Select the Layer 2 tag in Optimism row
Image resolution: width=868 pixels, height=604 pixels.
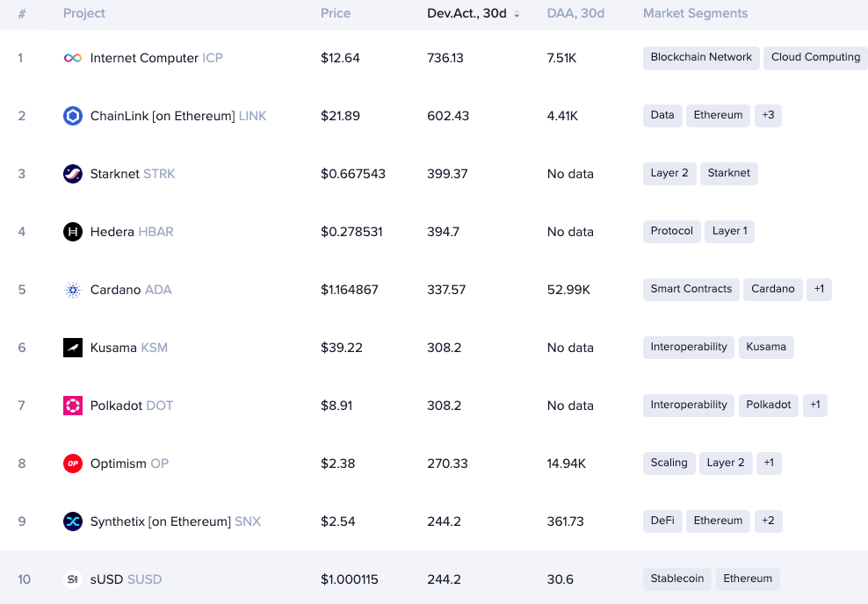pyautogui.click(x=726, y=463)
